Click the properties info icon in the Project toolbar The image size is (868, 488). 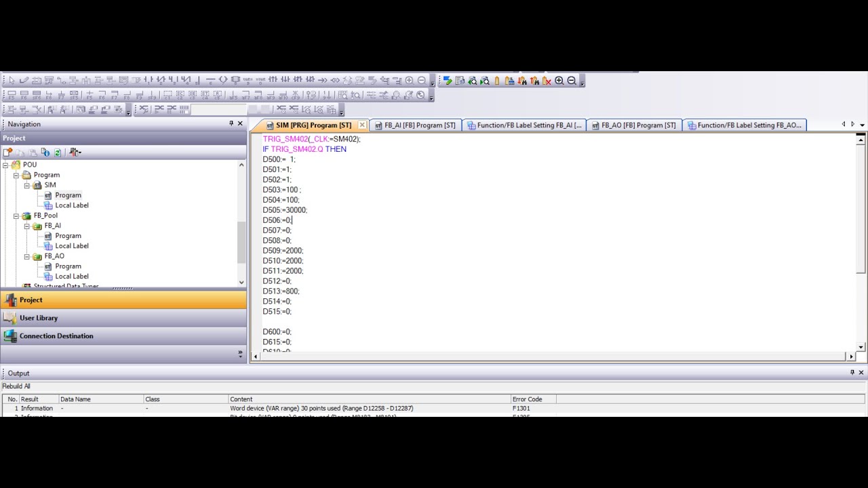pyautogui.click(x=45, y=152)
